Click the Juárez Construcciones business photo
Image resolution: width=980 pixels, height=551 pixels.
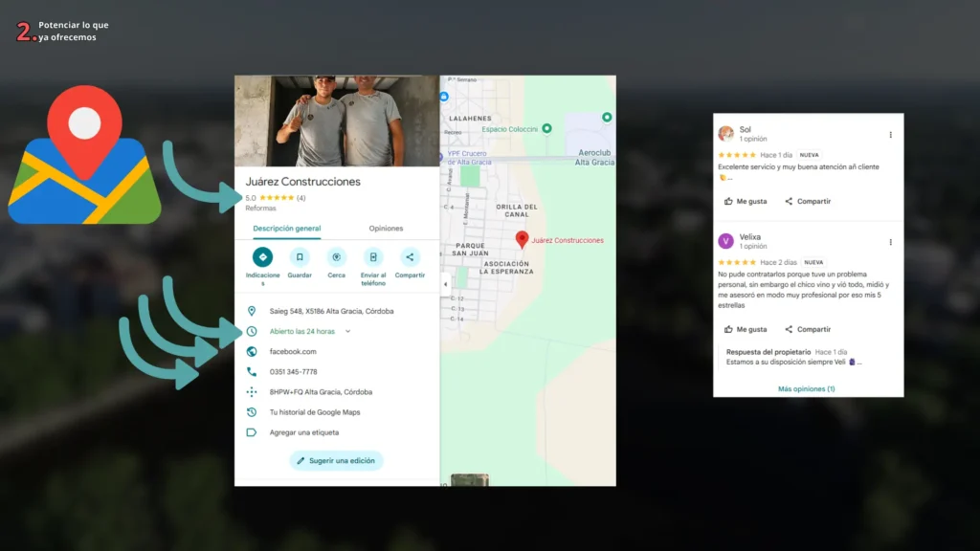click(x=337, y=121)
